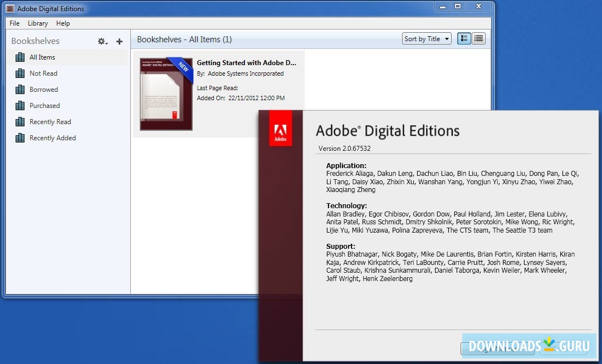Close the Adobe Digital Editions window
This screenshot has height=364, width=602.
[478, 6]
